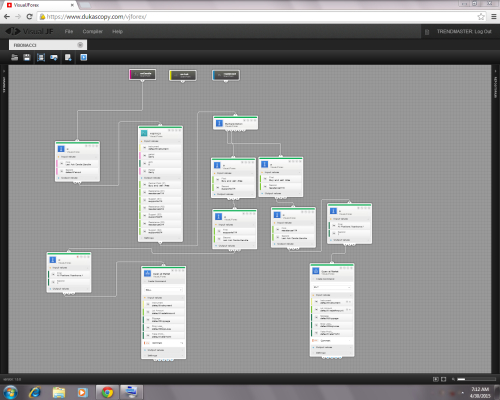This screenshot has width=500, height=400.
Task: Select the pink-edged start block at top
Action: click(x=142, y=74)
